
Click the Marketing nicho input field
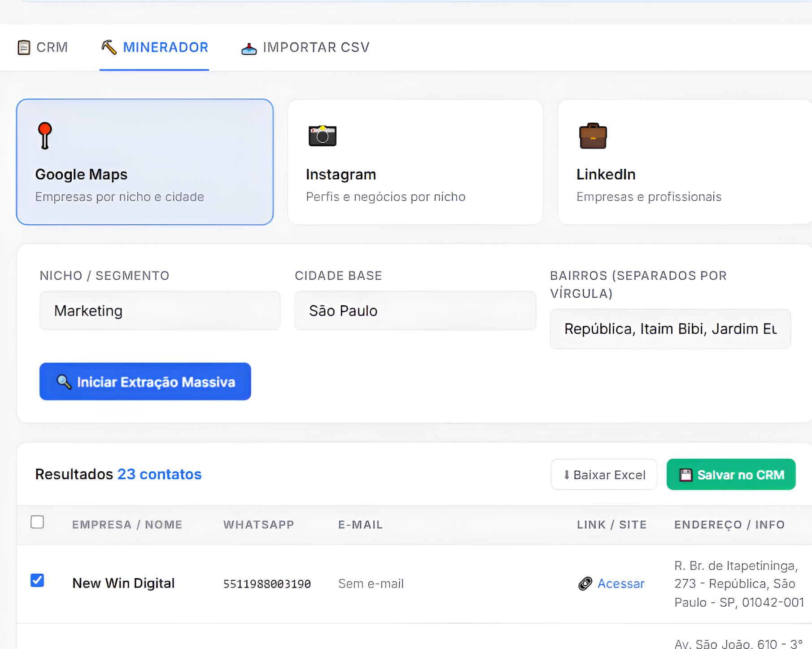160,310
